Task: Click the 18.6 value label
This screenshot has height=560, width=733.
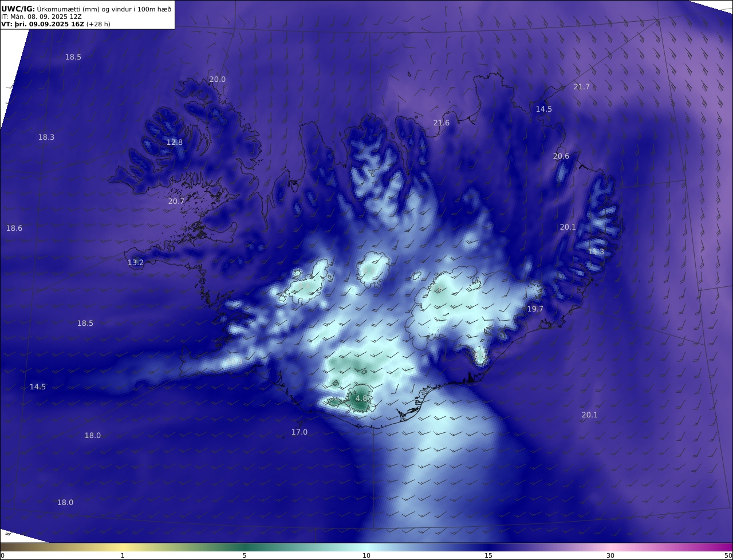Action: coord(14,228)
